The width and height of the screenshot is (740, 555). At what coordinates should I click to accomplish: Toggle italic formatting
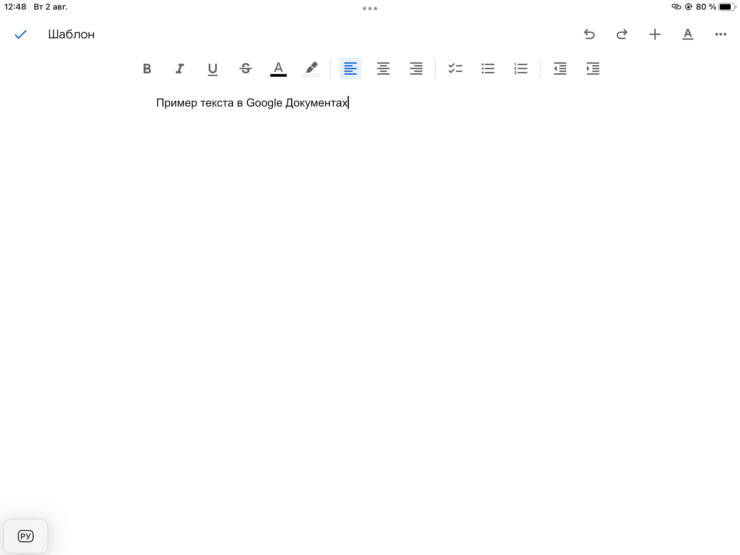(x=180, y=69)
